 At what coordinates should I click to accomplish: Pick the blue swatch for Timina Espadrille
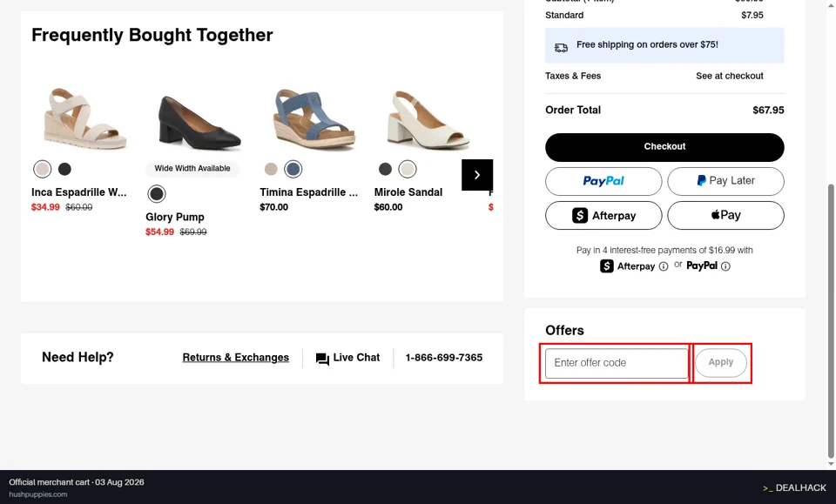293,170
